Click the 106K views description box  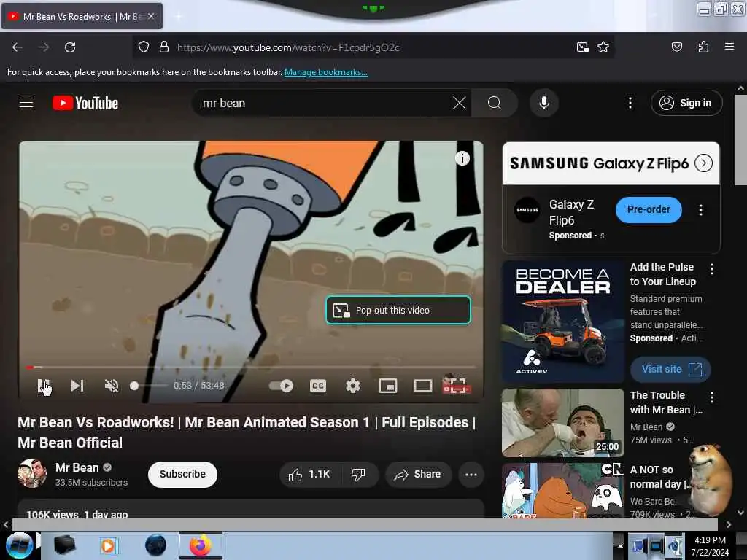251,509
